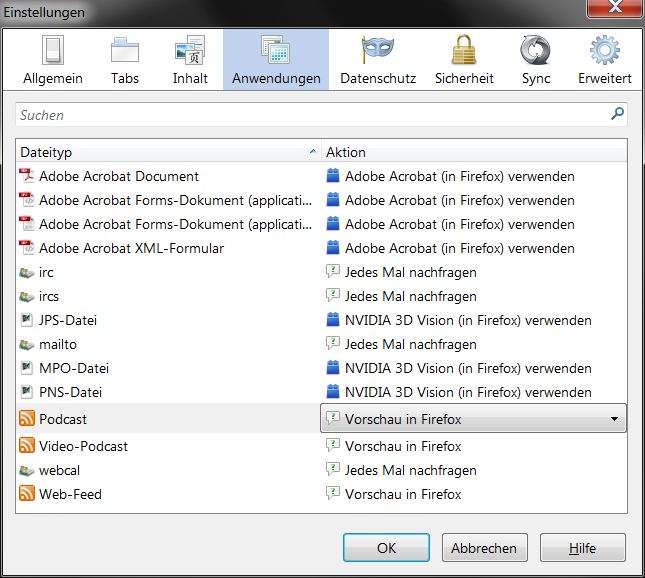Open the Sync settings tab
This screenshot has width=645, height=578.
pyautogui.click(x=536, y=60)
